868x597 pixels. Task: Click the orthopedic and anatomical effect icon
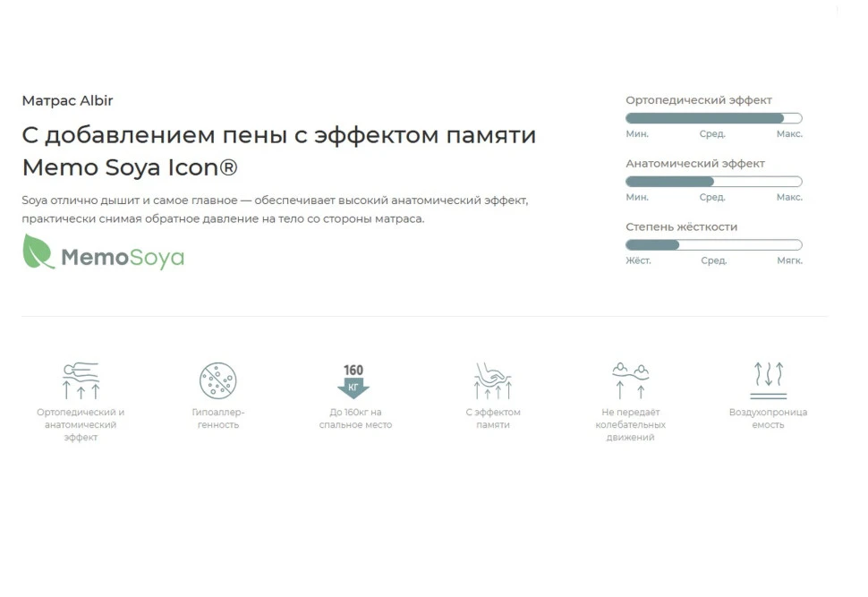tap(81, 380)
